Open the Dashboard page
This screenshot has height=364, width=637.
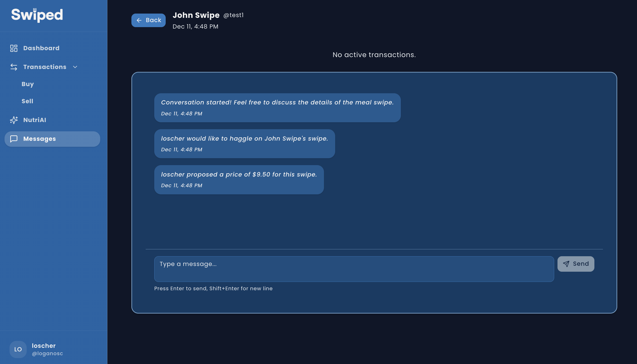point(41,48)
